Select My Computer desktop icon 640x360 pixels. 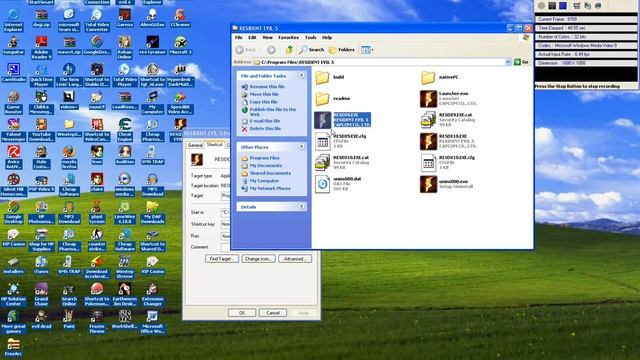[152, 102]
